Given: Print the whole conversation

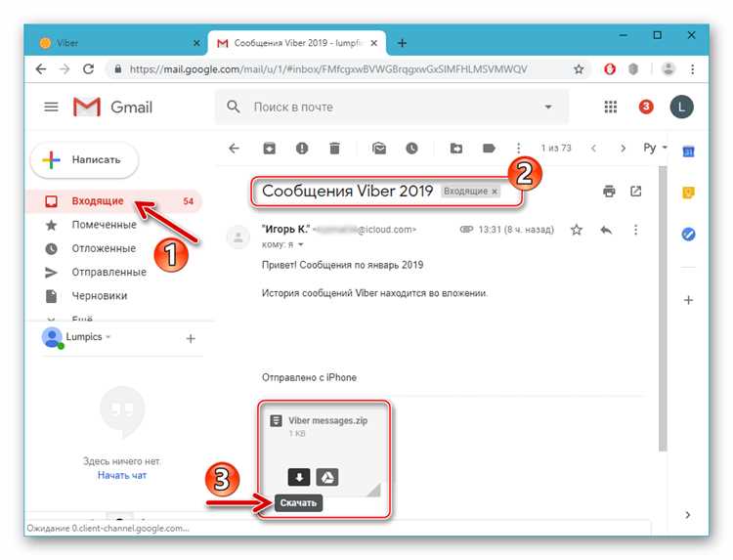Looking at the screenshot, I should click(609, 192).
